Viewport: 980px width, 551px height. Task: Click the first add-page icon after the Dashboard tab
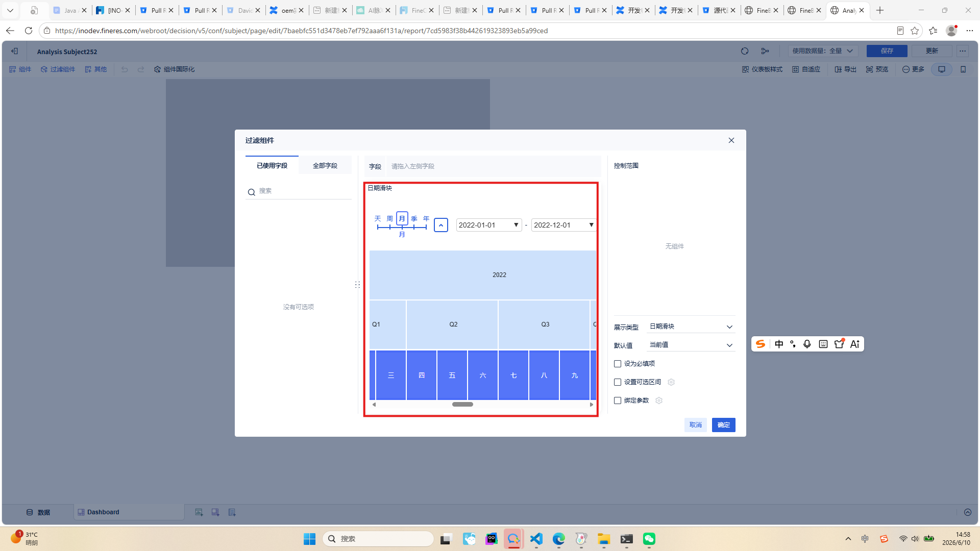tap(199, 512)
